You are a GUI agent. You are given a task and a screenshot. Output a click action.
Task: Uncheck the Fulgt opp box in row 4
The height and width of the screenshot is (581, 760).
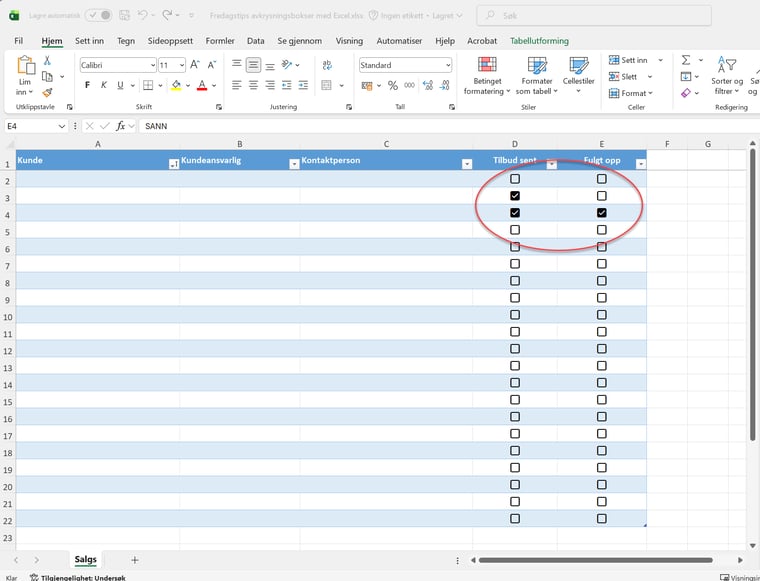click(x=602, y=213)
